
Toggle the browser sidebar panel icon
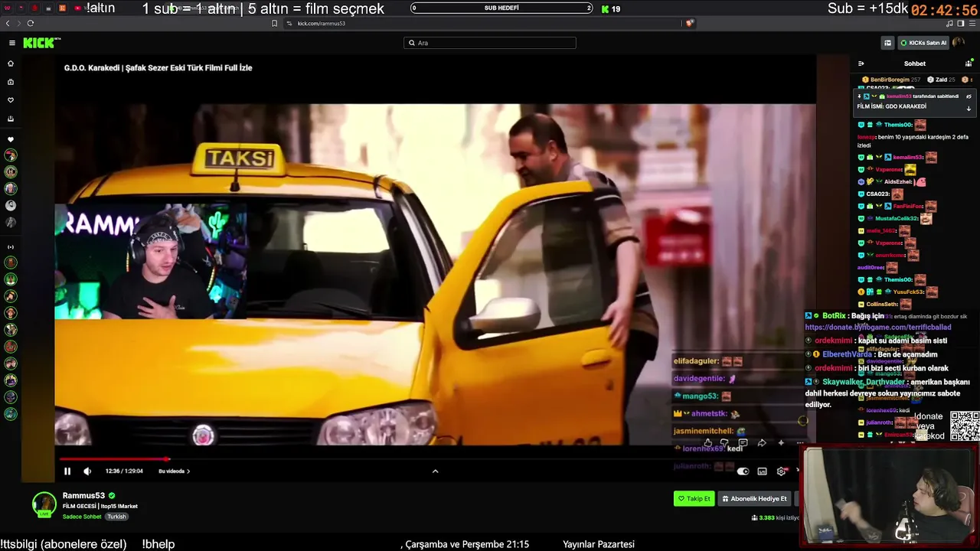[961, 23]
